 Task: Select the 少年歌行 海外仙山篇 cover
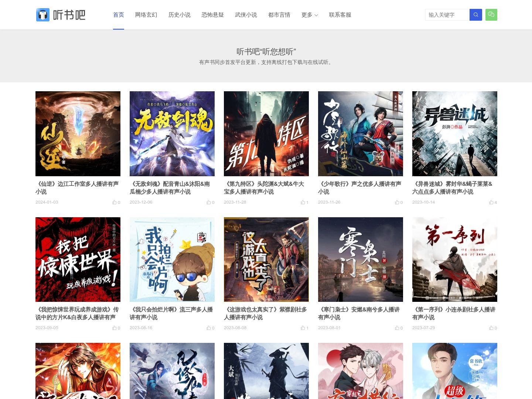[361, 134]
